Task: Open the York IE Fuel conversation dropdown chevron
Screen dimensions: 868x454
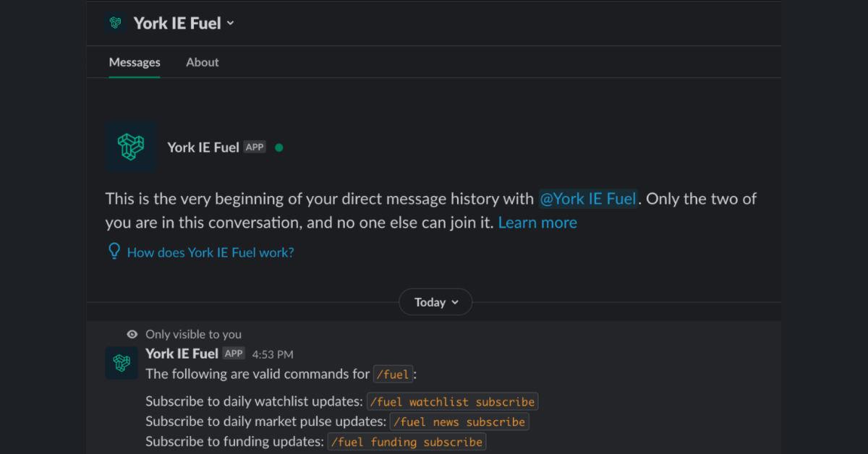Action: [x=230, y=23]
